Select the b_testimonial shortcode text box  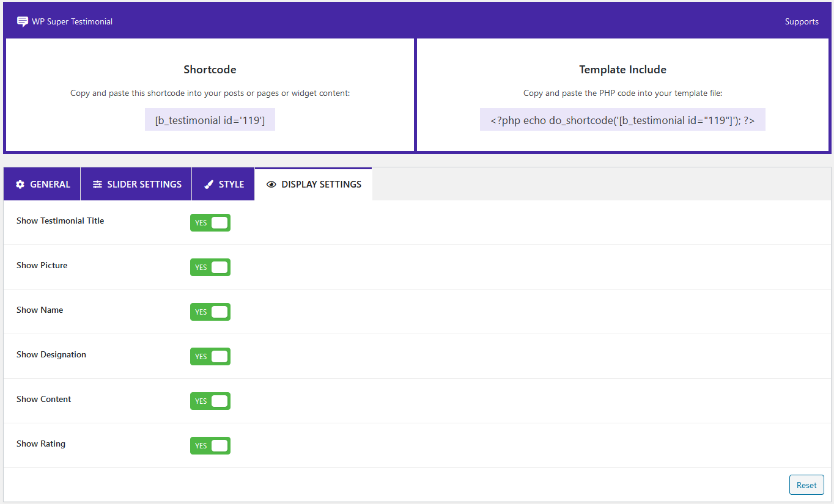[210, 120]
